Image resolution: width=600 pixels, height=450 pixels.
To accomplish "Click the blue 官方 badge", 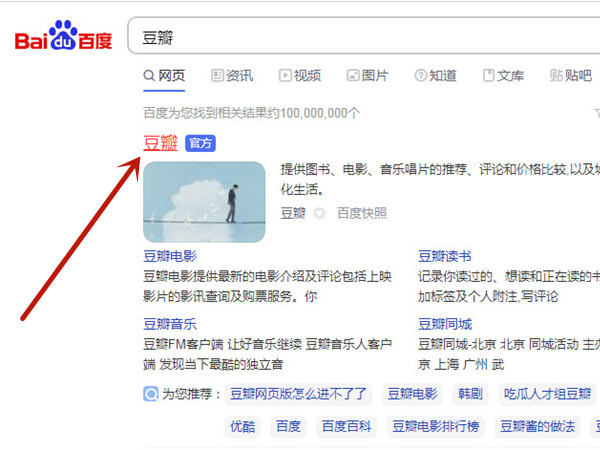I will click(200, 144).
